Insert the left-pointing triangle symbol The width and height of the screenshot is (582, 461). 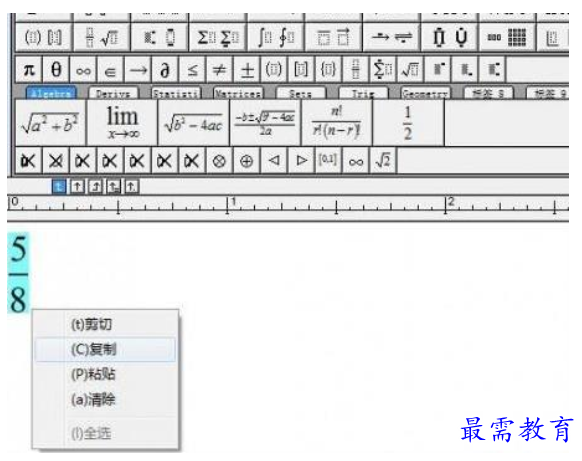tap(274, 161)
